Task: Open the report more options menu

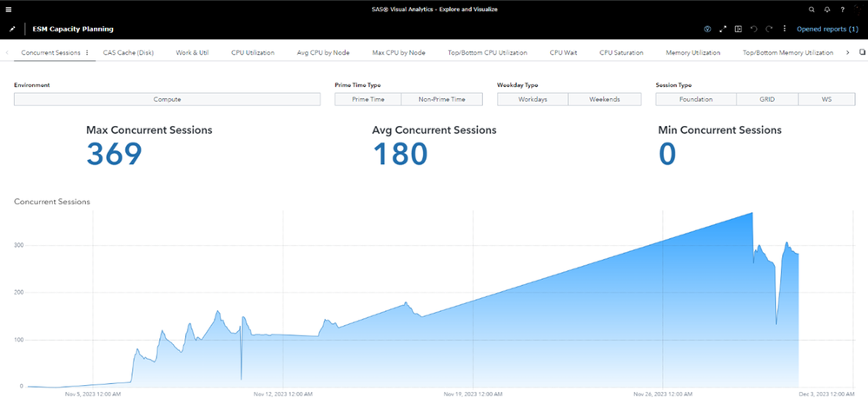Action: click(x=785, y=29)
